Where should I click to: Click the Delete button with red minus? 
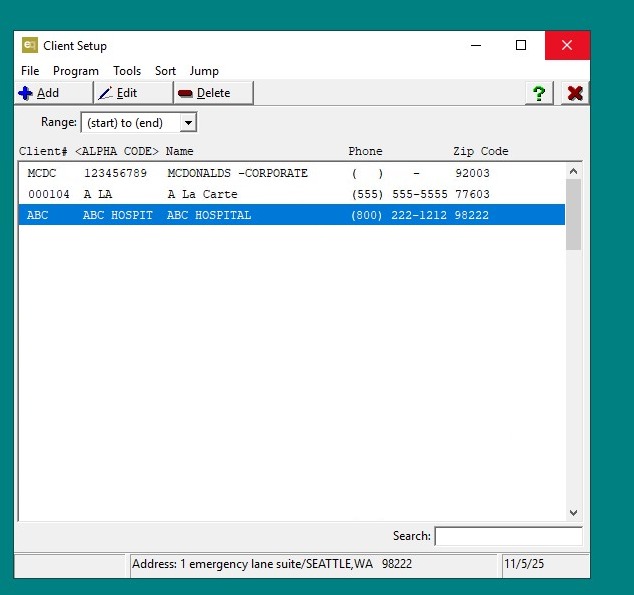[x=213, y=93]
